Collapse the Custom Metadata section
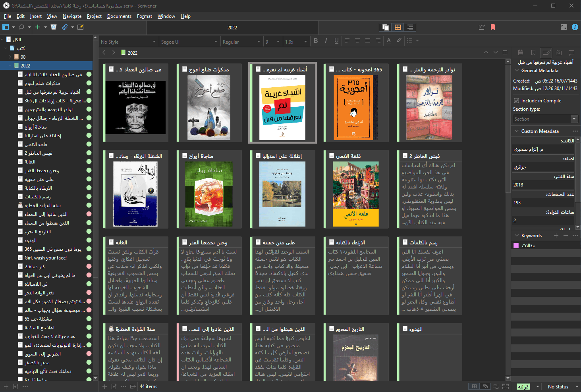The image size is (581, 392). 517,131
